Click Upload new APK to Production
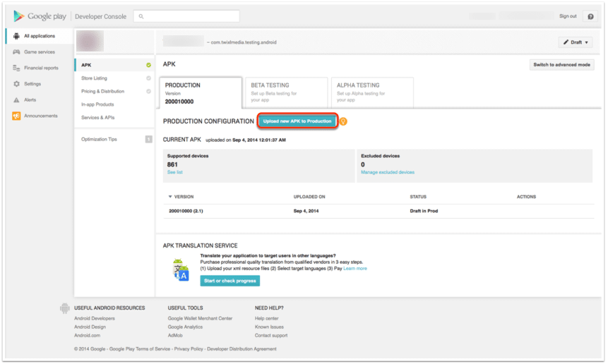The height and width of the screenshot is (364, 608). click(x=297, y=121)
